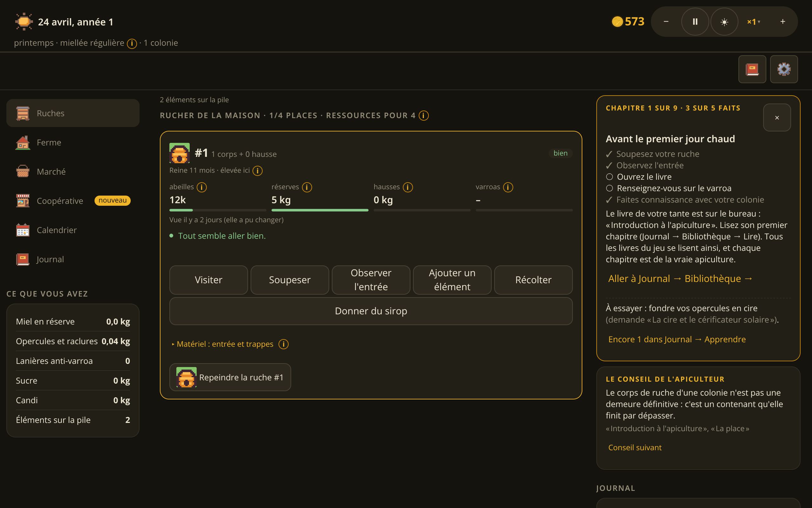Click the Renseignez-vous sur le varroa circle
Screen dimensions: 812x508
point(609,188)
